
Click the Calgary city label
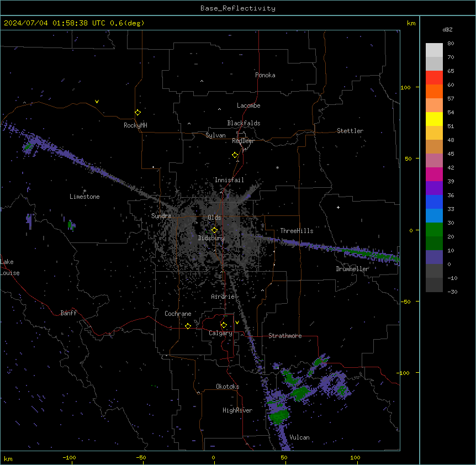[220, 333]
